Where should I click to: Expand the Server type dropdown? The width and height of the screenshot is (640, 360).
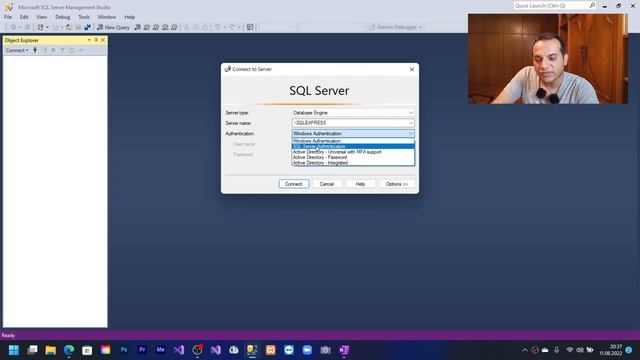tap(411, 113)
